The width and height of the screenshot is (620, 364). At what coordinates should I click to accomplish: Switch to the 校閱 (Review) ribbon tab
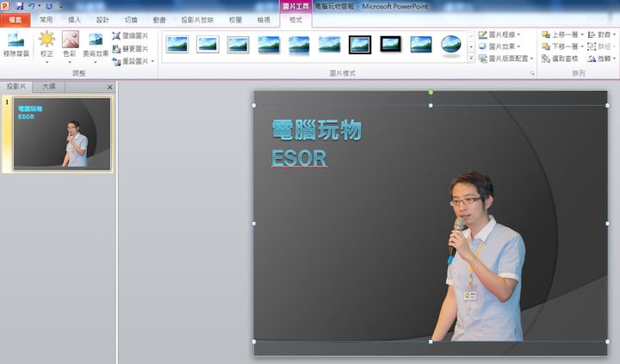point(235,20)
